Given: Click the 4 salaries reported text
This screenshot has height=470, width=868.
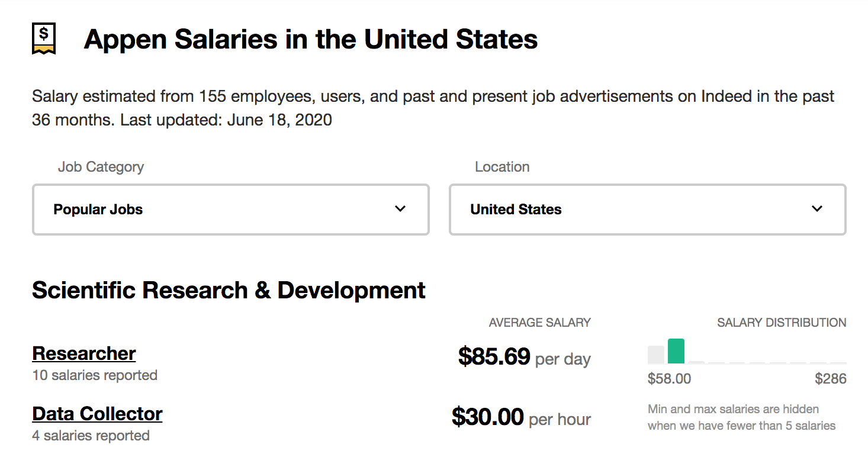Looking at the screenshot, I should pyautogui.click(x=91, y=436).
